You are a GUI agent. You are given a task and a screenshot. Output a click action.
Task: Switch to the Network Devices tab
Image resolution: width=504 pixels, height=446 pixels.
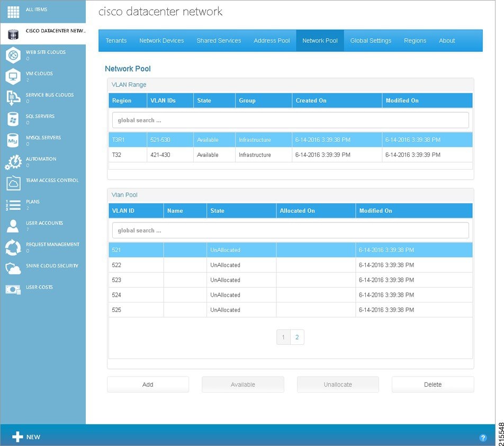[x=161, y=41]
